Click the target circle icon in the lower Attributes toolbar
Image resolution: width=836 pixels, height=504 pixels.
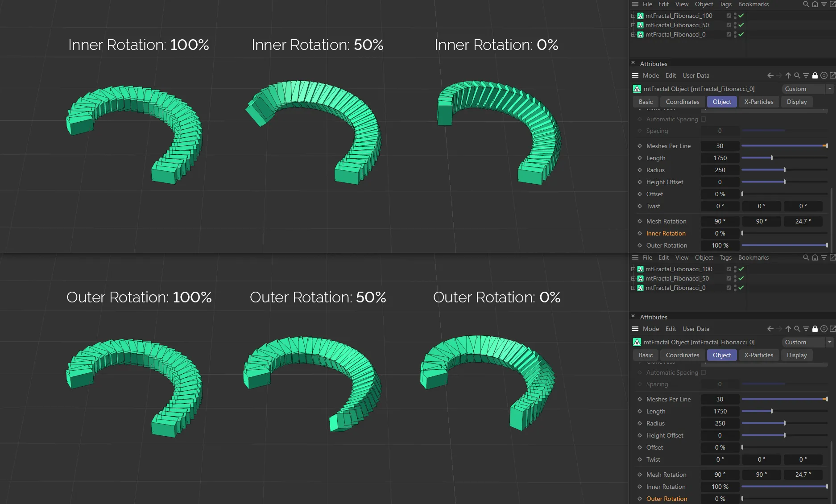pos(824,329)
